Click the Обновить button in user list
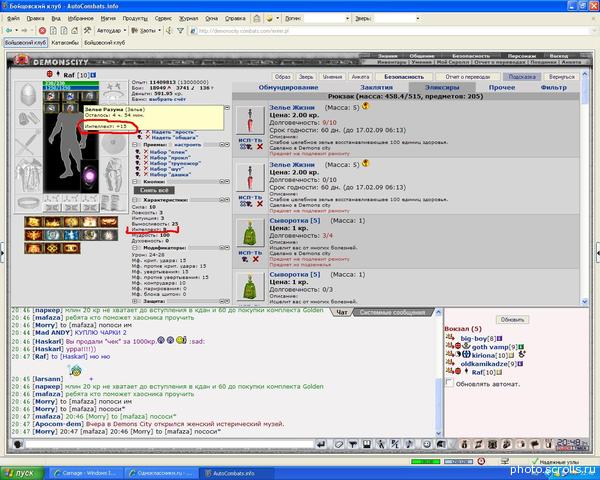Screen dimensions: 600x480 click(512, 320)
